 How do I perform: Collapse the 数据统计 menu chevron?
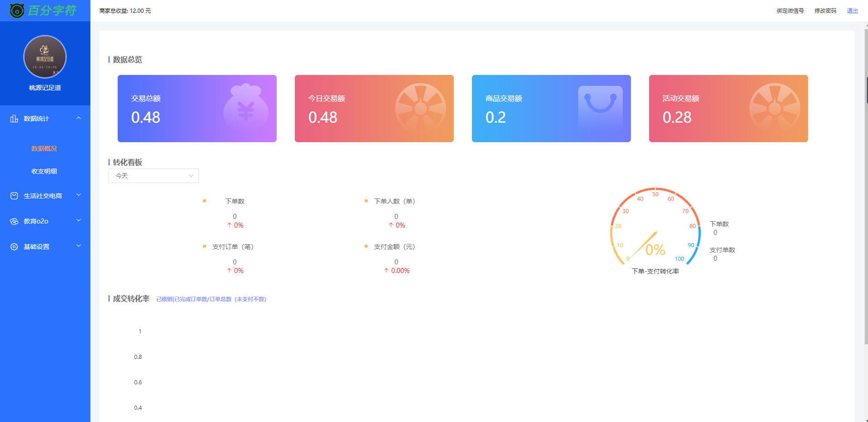tap(79, 118)
